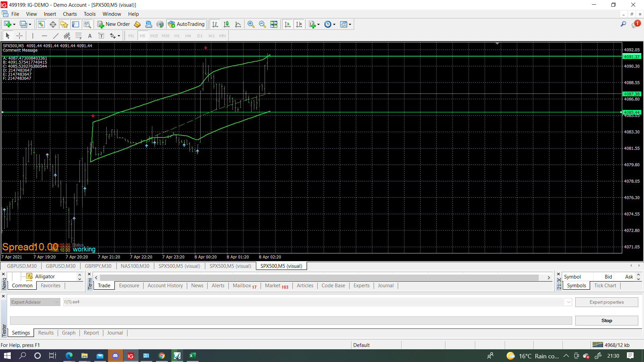Select the Text tool
This screenshot has width=644, height=362.
point(90,36)
